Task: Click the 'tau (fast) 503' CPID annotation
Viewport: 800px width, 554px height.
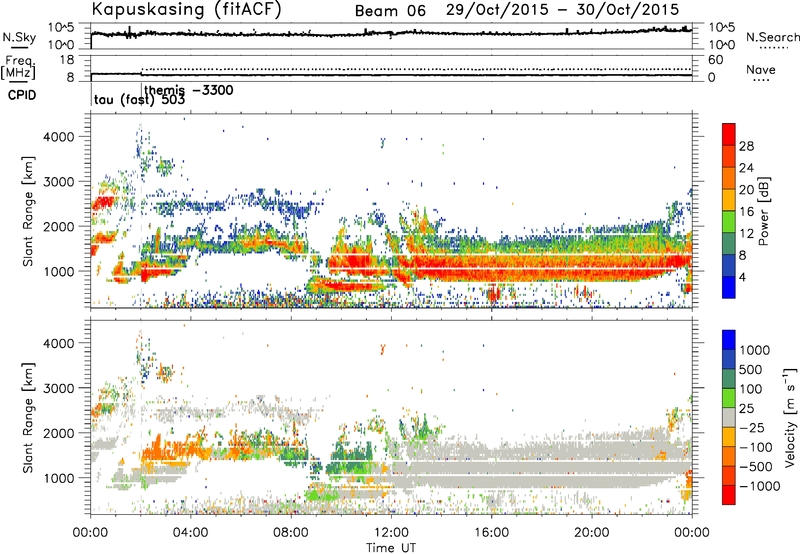Action: [x=139, y=100]
